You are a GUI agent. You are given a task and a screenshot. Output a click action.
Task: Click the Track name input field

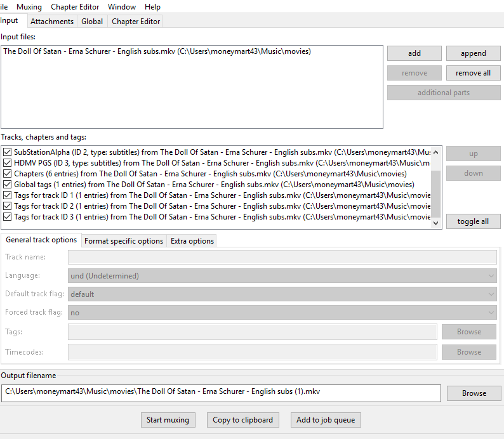282,257
